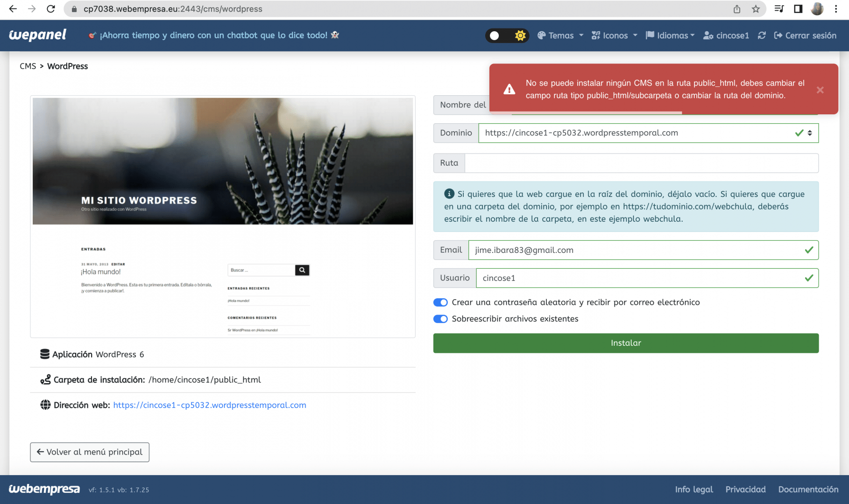Click the share icon in address bar
The image size is (849, 504).
[737, 9]
